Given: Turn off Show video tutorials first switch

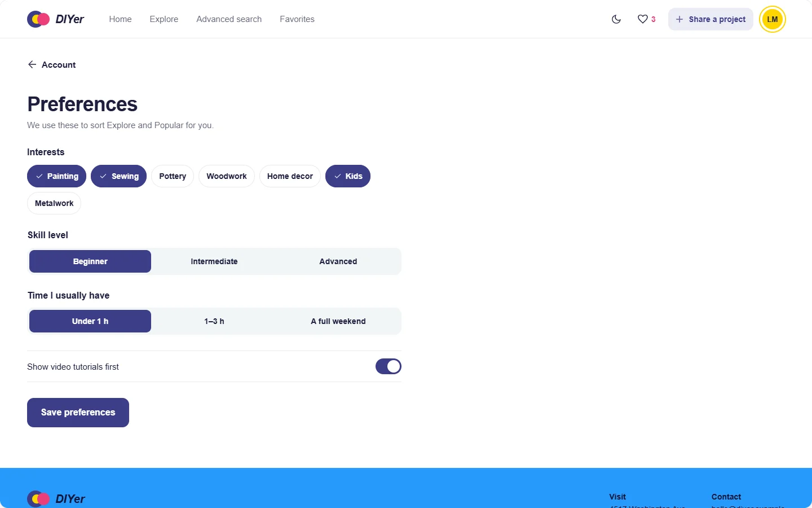Looking at the screenshot, I should click(x=389, y=366).
